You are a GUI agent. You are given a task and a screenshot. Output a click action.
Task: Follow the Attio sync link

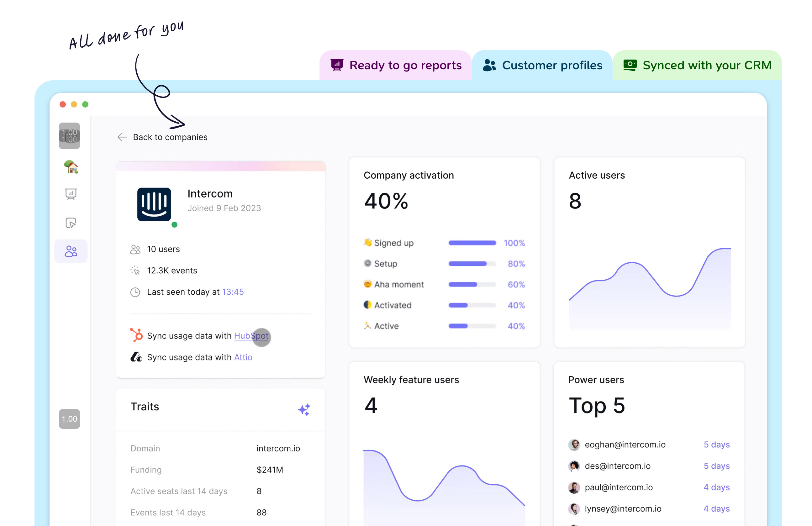click(243, 357)
